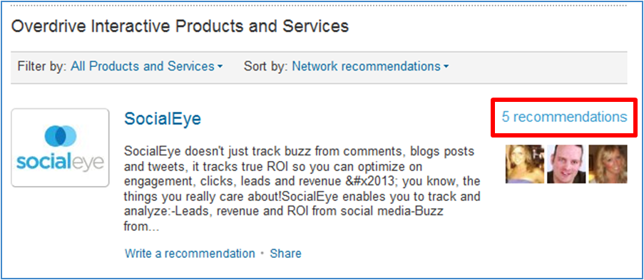
Task: View the 5 recommendations link
Action: click(564, 117)
